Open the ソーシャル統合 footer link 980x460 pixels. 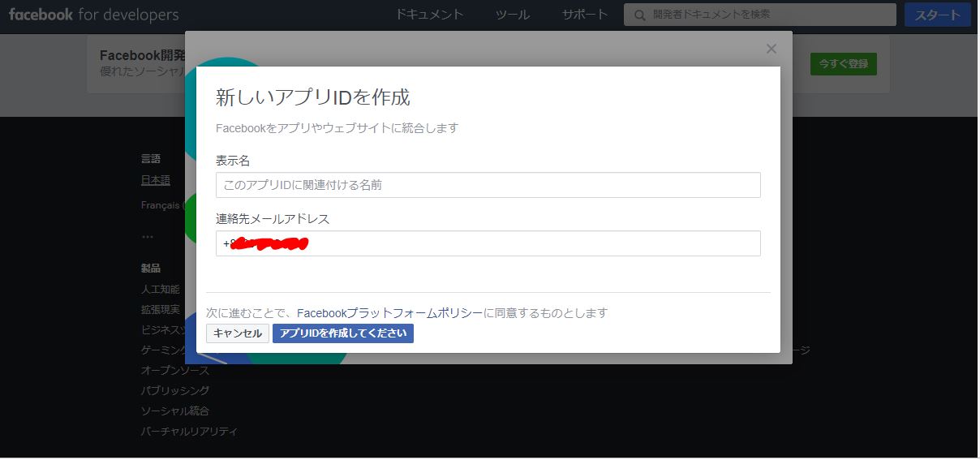[175, 411]
